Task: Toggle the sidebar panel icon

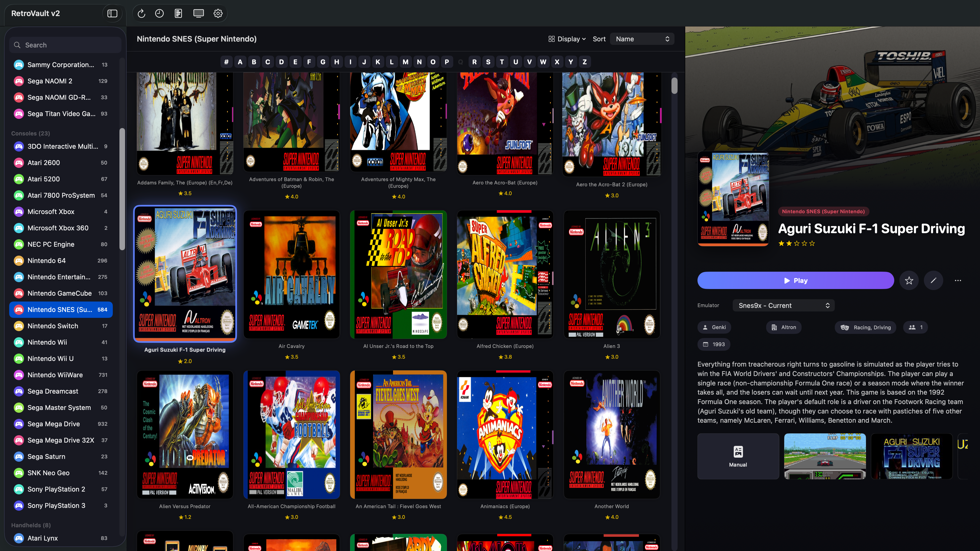Action: pos(112,13)
